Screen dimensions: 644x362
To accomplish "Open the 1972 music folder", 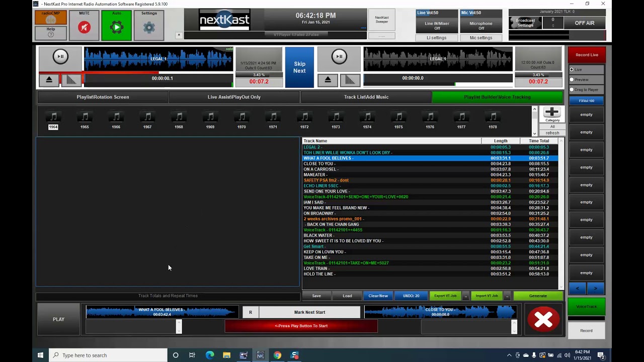I will tap(304, 121).
